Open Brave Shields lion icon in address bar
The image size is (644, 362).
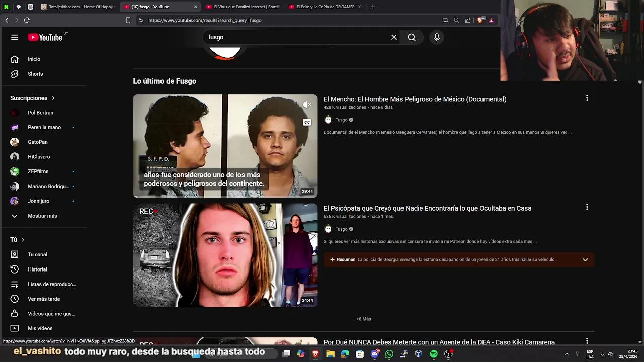[x=480, y=20]
